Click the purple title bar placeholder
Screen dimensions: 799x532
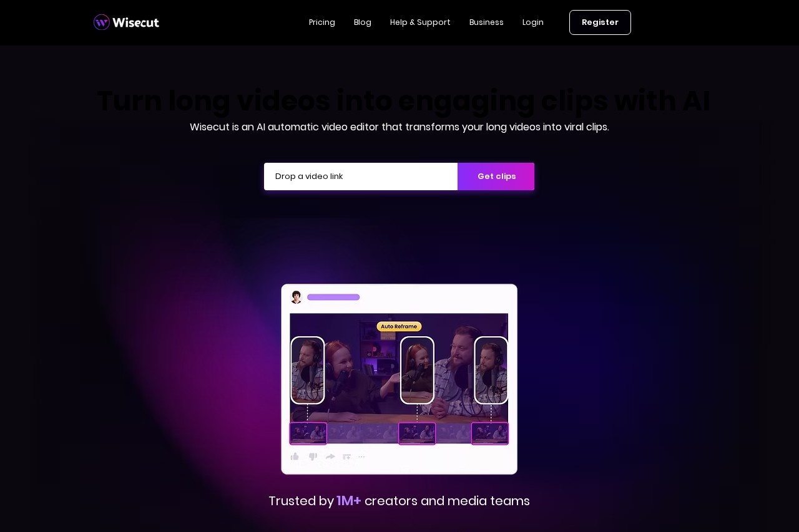(x=333, y=297)
